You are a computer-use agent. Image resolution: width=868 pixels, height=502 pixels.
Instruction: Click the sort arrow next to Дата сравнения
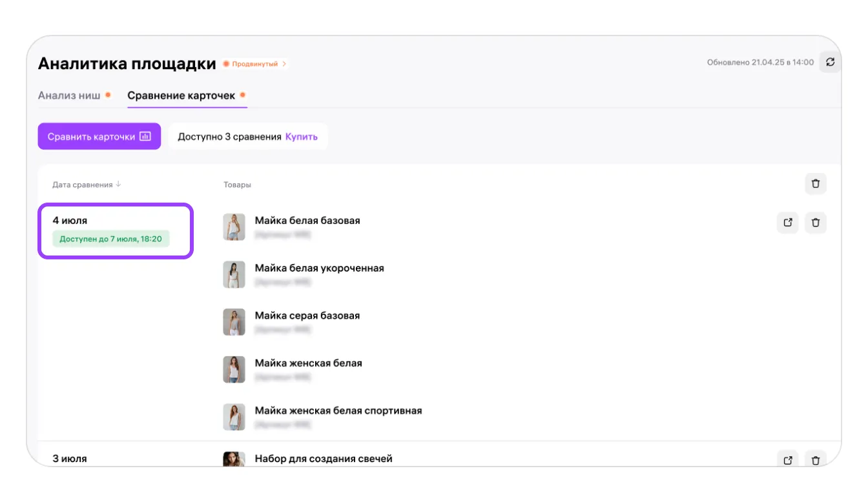[119, 185]
